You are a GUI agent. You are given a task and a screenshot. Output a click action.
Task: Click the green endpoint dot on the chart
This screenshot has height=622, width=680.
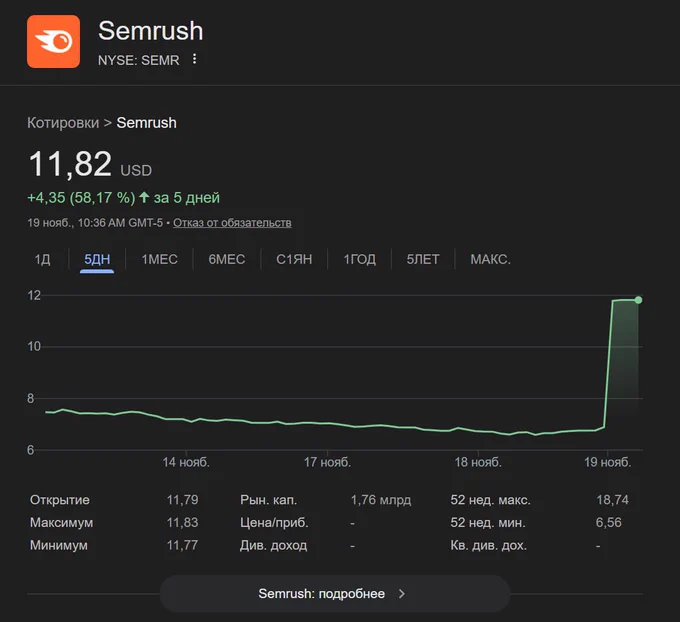pyautogui.click(x=638, y=300)
